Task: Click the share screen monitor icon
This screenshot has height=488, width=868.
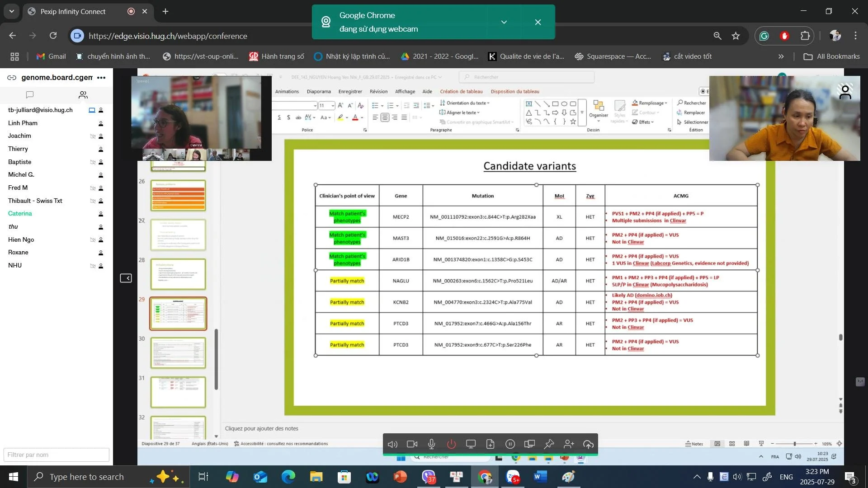Action: 471,444
